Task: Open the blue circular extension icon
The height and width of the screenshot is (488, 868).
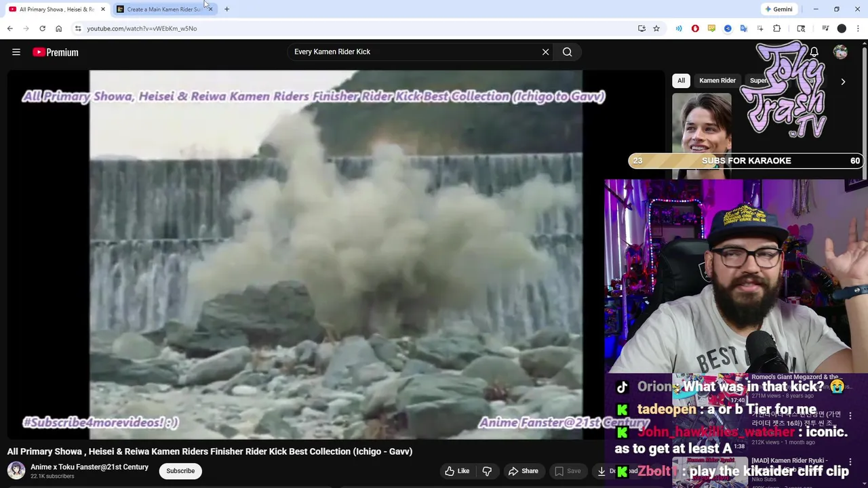Action: 728,28
